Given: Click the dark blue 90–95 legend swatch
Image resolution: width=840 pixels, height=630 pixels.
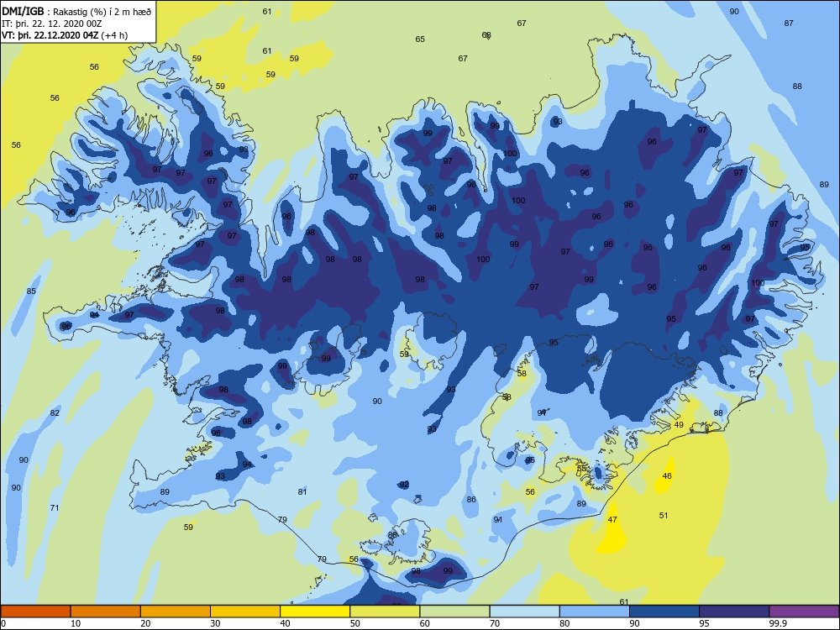Looking at the screenshot, I should click(664, 612).
